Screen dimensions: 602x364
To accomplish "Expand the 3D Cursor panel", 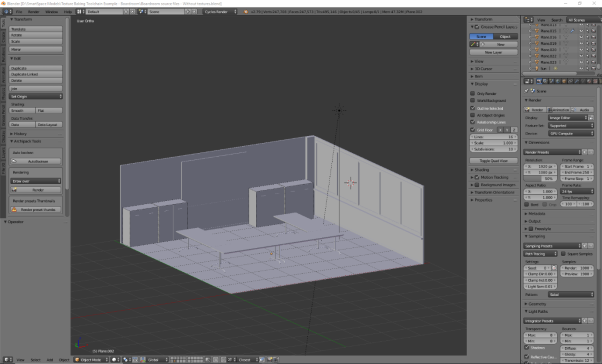I will click(x=483, y=69).
